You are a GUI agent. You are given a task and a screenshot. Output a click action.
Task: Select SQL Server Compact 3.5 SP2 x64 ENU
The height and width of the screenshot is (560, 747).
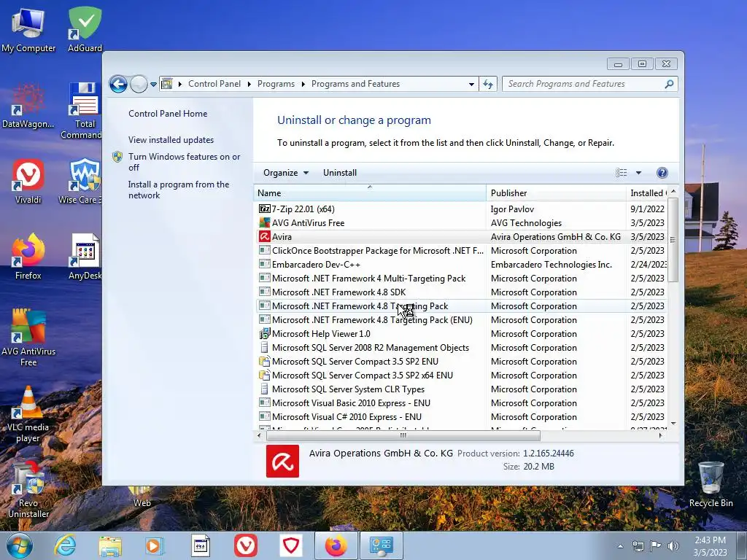pos(461,376)
